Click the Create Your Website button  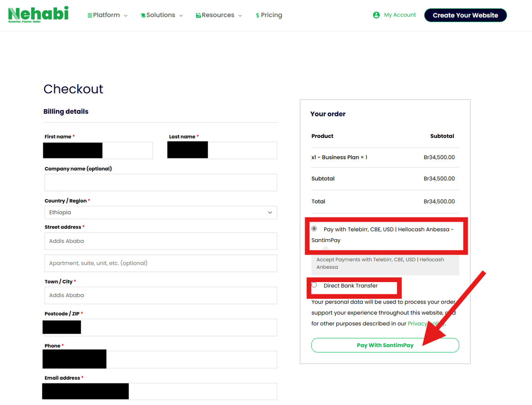pyautogui.click(x=466, y=15)
